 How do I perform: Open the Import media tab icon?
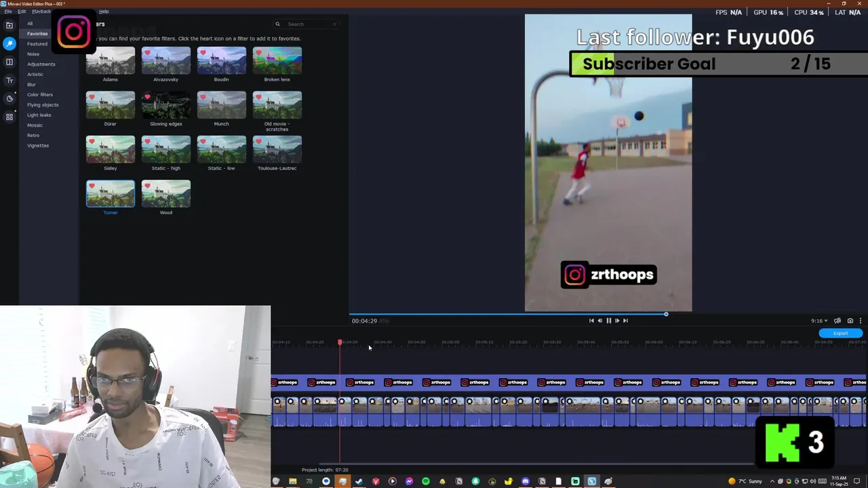click(9, 25)
